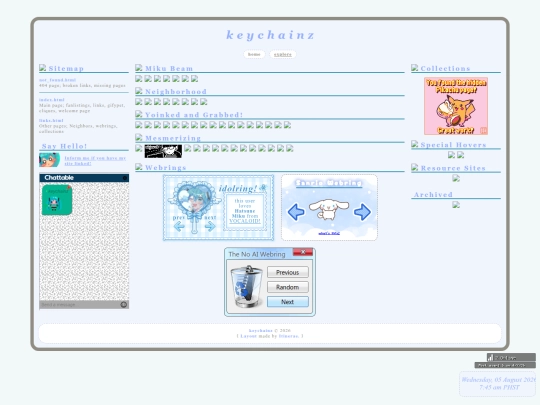Click the last image under Yoinked and Grabbed
This screenshot has width=540, height=405.
click(x=288, y=125)
